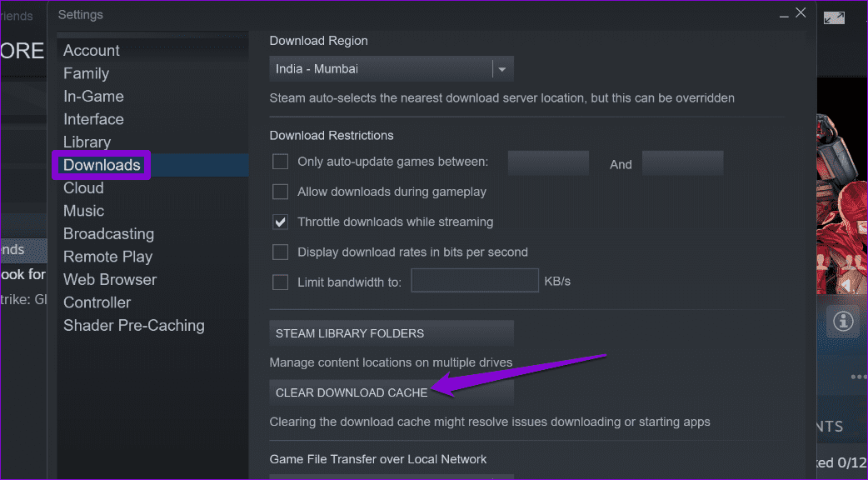Image resolution: width=868 pixels, height=480 pixels.
Task: Check Allow downloads during gameplay
Action: pyautogui.click(x=281, y=192)
